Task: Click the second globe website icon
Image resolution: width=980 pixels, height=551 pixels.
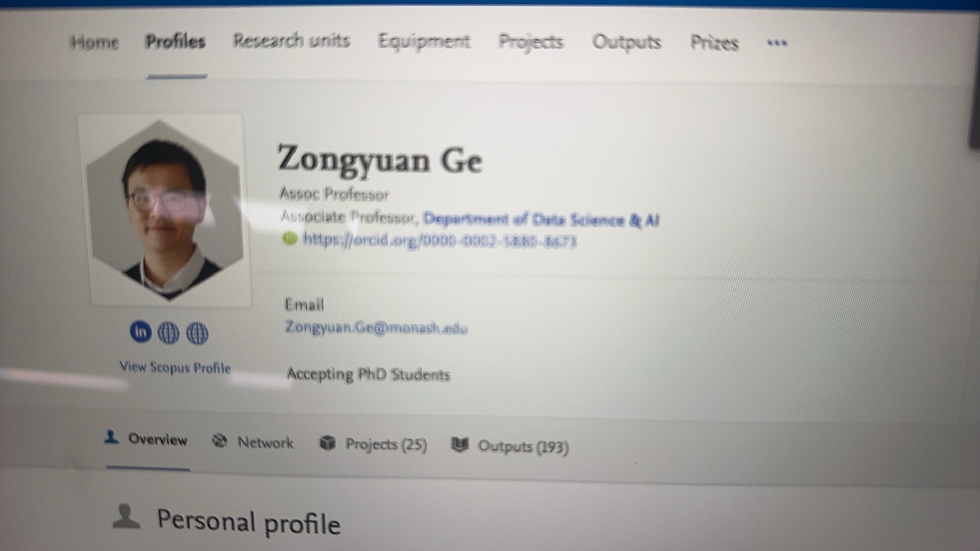Action: click(x=197, y=334)
